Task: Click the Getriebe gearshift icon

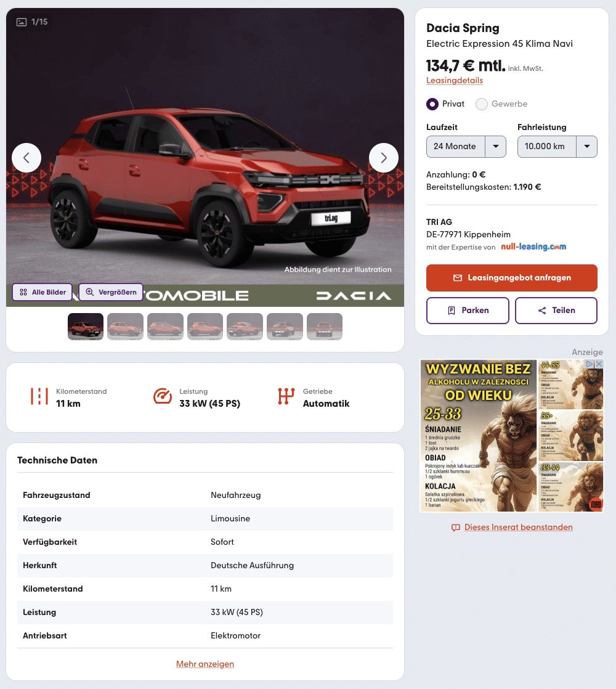Action: [286, 396]
